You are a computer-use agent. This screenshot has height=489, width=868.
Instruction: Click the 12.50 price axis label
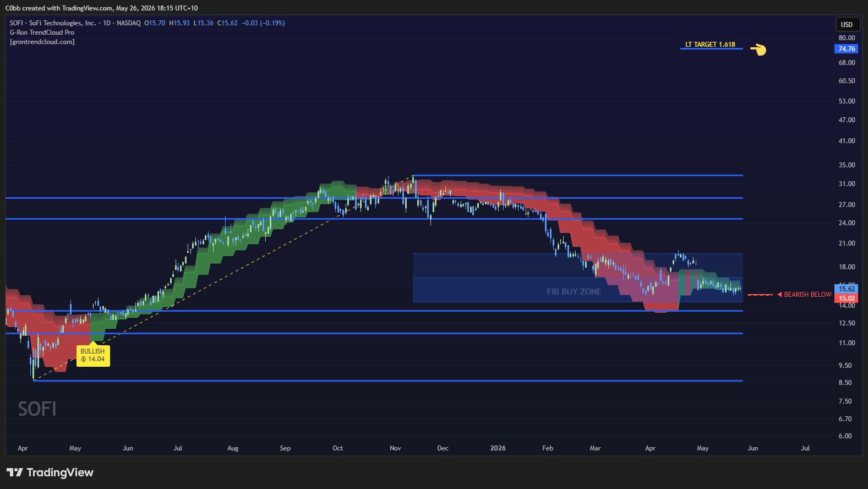point(847,323)
